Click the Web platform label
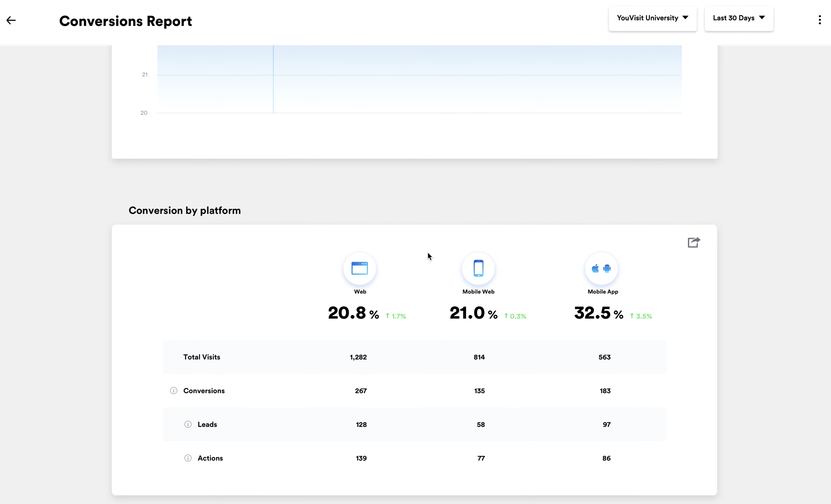 [360, 292]
